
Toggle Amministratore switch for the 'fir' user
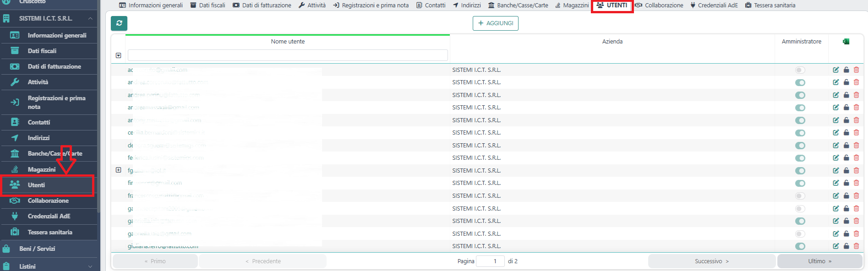click(800, 184)
